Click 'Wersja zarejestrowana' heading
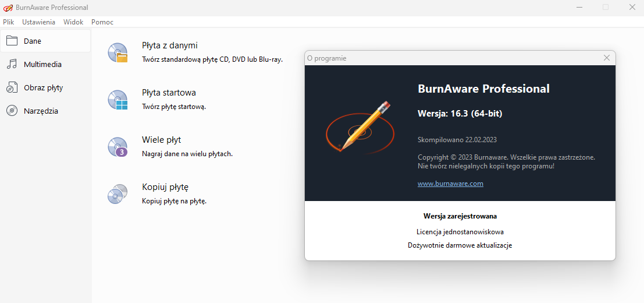 click(460, 216)
